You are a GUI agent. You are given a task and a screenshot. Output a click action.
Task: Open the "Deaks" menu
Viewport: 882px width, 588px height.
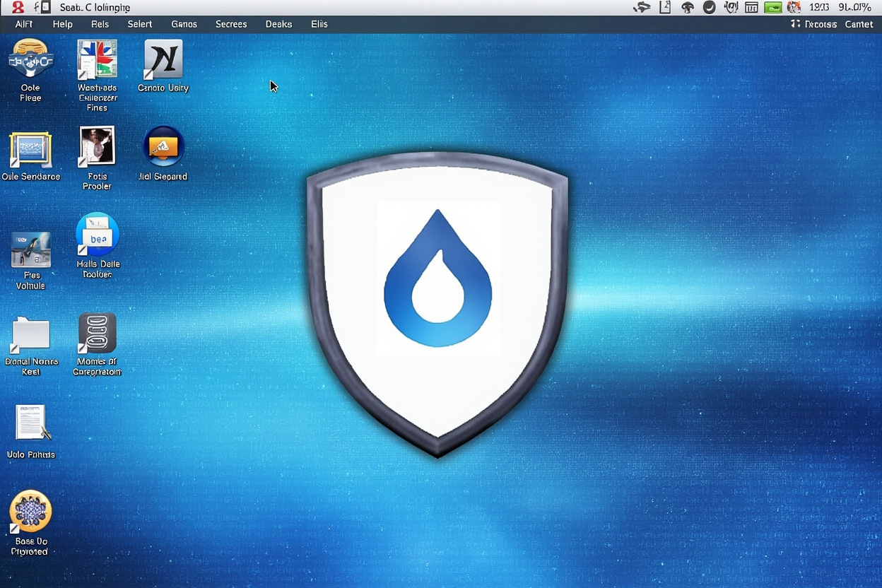click(x=279, y=24)
